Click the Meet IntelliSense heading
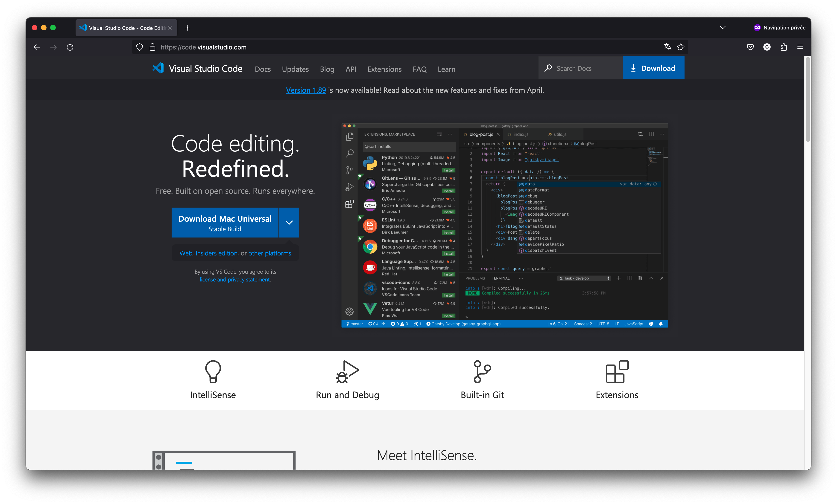Screen dimensions: 837x504 pos(427,455)
